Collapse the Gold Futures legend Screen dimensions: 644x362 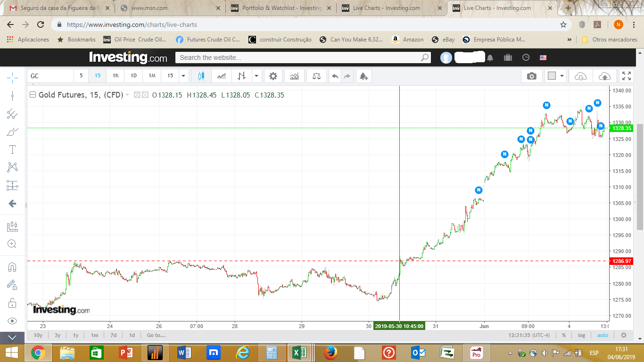coord(33,95)
